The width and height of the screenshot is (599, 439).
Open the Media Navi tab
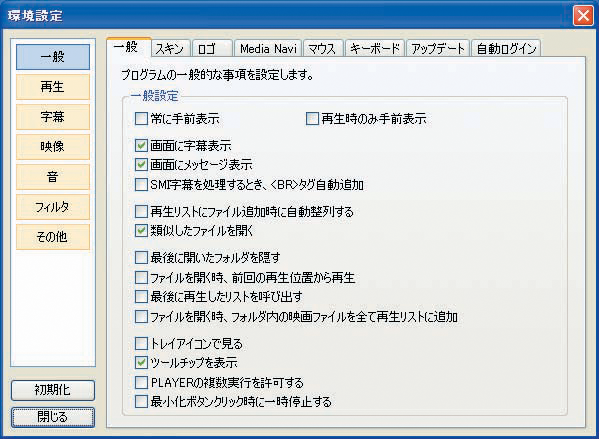point(268,49)
